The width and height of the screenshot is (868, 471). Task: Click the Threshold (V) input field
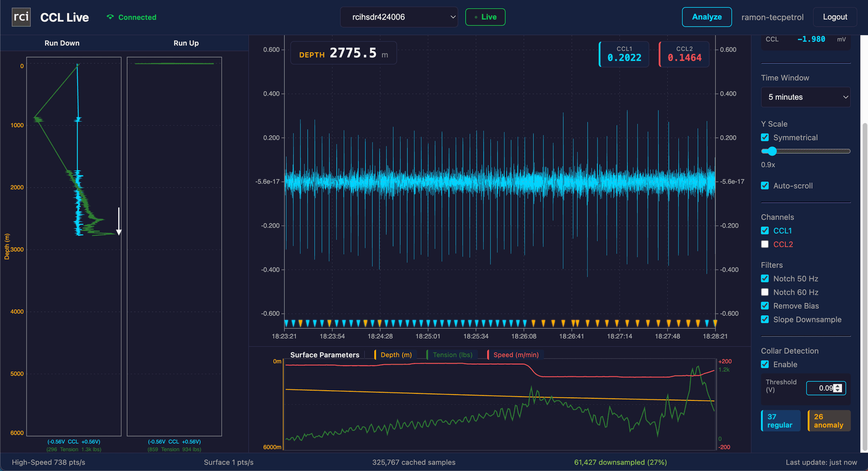click(x=826, y=388)
